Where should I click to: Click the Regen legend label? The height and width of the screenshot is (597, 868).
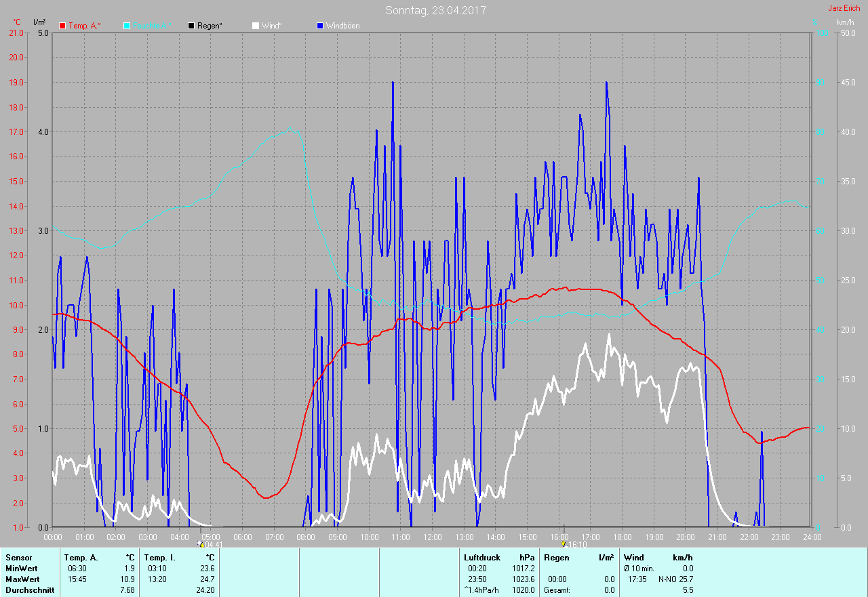pyautogui.click(x=210, y=26)
